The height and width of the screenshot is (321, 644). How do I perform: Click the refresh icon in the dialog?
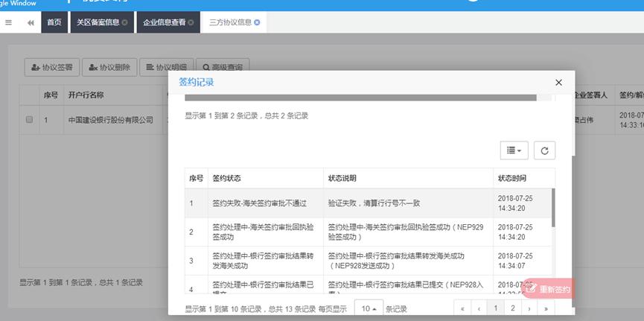click(544, 150)
